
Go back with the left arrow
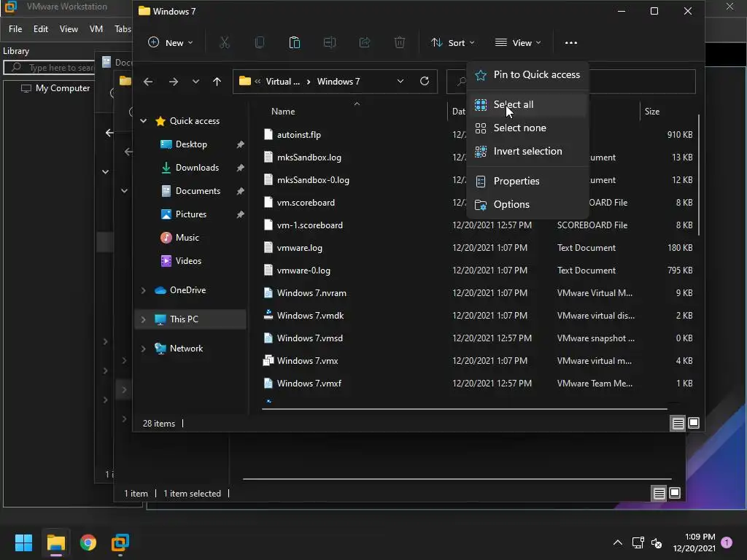tap(148, 82)
